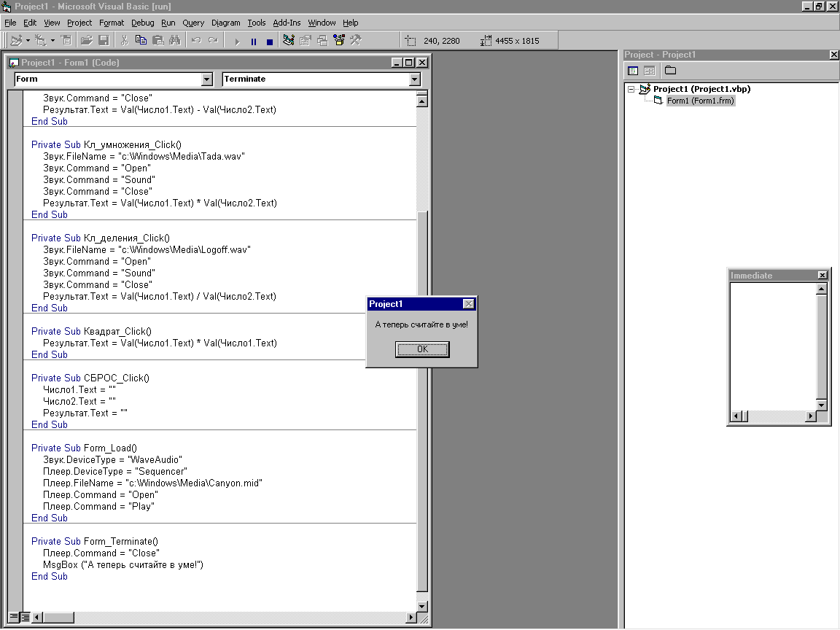The image size is (840, 630).
Task: Click the Cut scissors icon
Action: [x=124, y=40]
